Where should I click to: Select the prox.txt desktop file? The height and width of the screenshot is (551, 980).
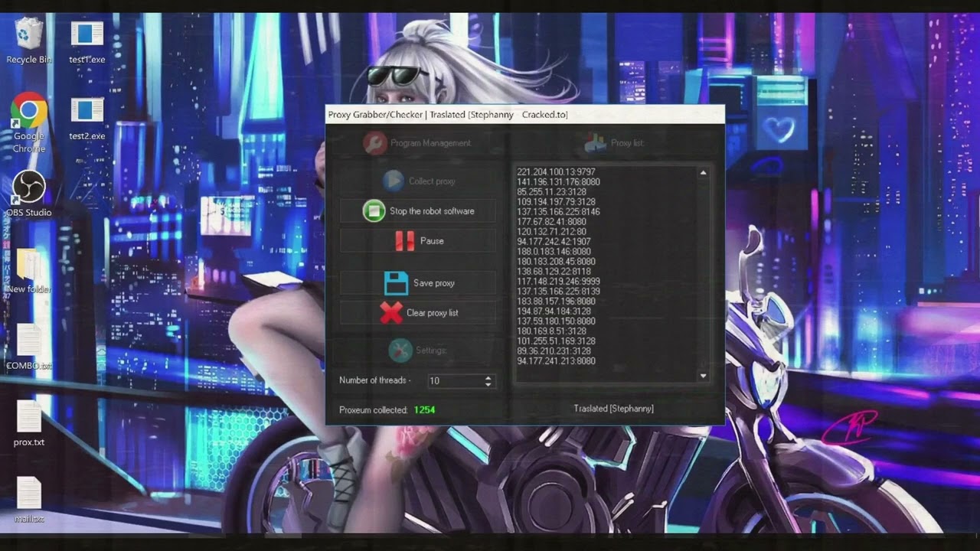click(x=29, y=423)
